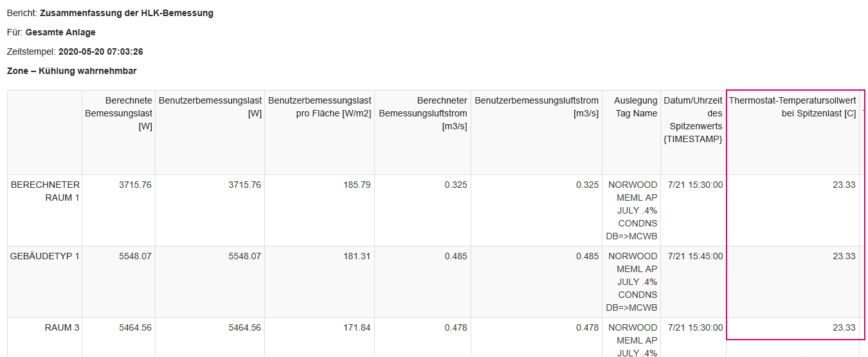Image resolution: width=868 pixels, height=357 pixels.
Task: Select the 'BERECHNETER RAUM 1' row label
Action: 45,191
